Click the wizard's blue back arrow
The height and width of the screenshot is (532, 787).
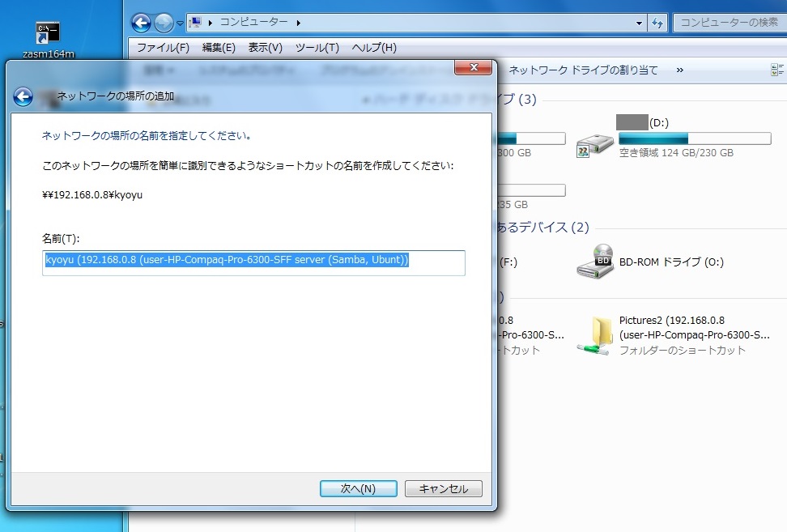tap(23, 97)
